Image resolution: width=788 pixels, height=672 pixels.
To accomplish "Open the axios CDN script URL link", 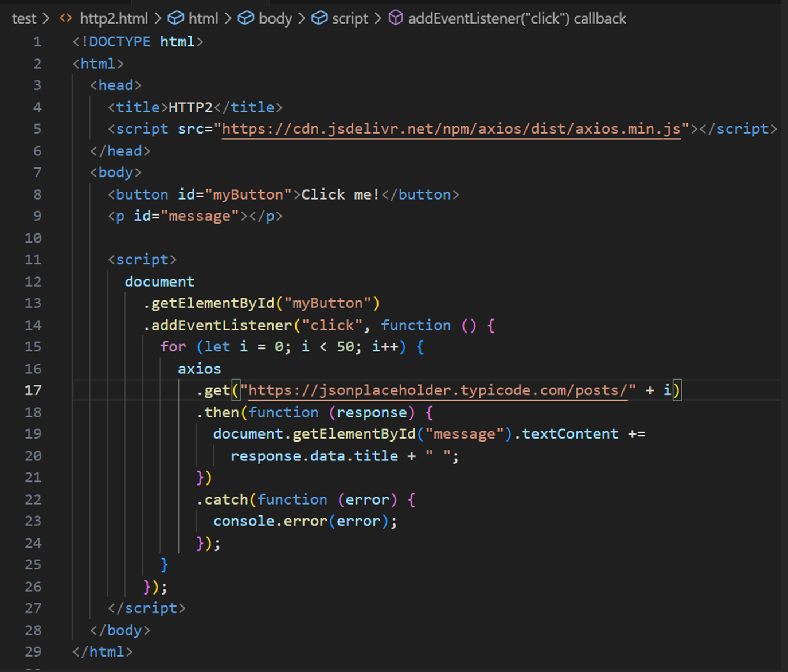I will pos(451,129).
